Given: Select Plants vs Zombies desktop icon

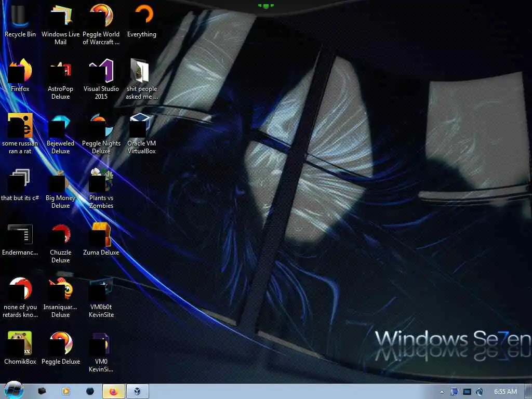Looking at the screenshot, I should pos(101,188).
